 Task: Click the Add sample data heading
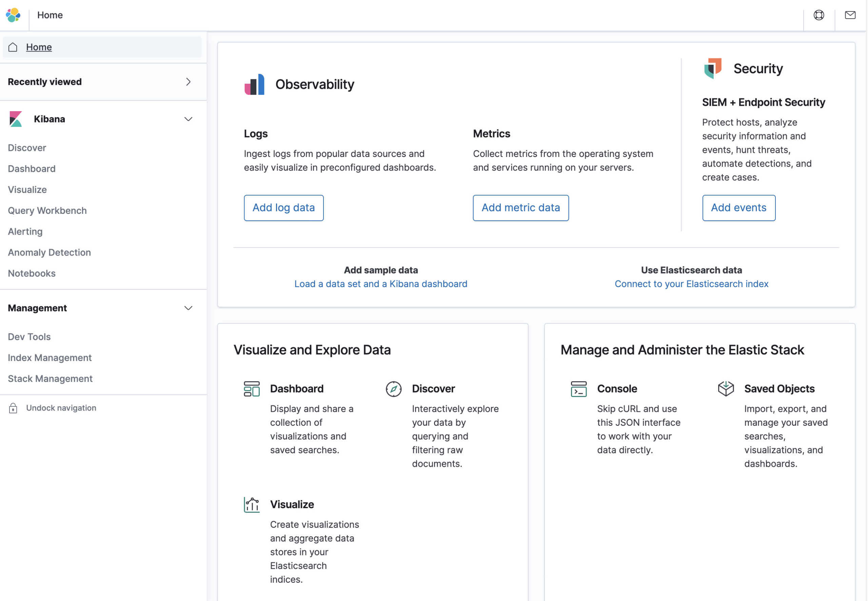point(381,270)
